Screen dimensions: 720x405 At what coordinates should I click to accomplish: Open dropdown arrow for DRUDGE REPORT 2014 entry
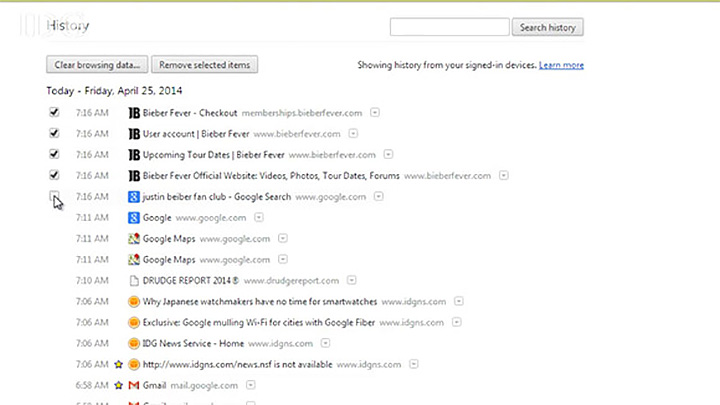(352, 281)
